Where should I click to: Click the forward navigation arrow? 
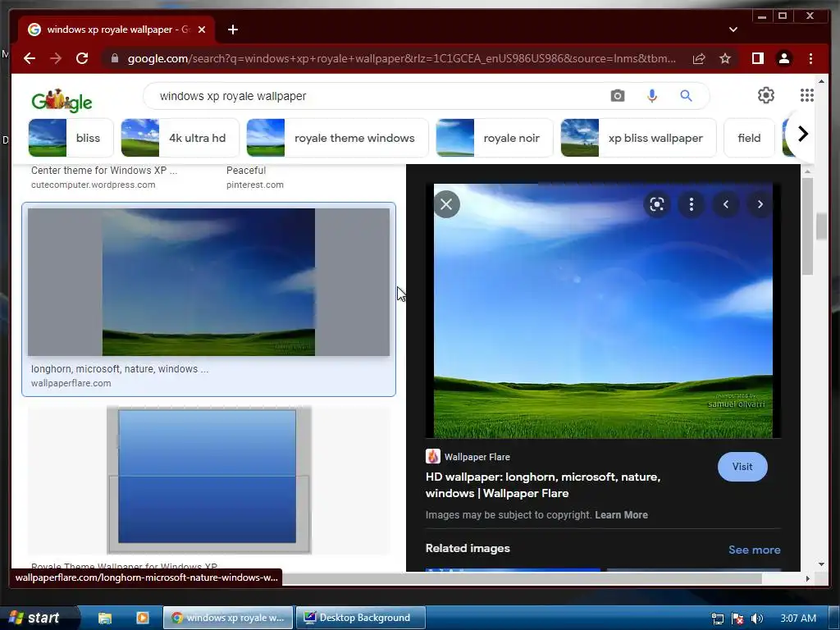click(56, 58)
